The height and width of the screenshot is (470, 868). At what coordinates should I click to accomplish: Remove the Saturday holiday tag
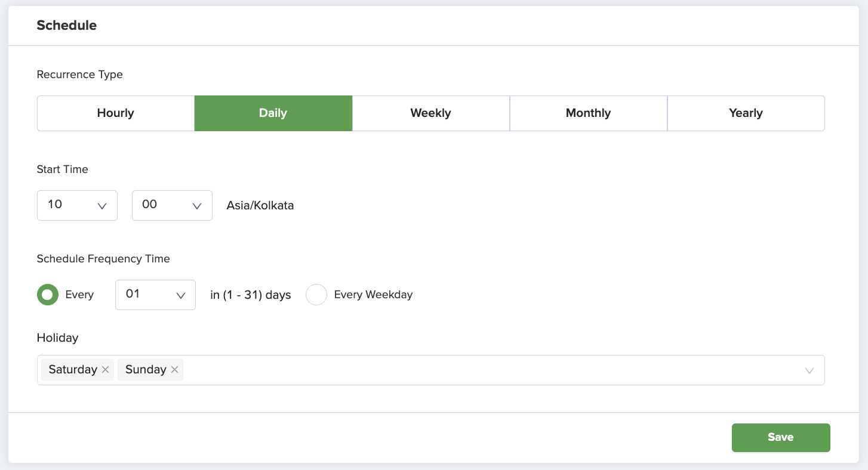click(105, 370)
